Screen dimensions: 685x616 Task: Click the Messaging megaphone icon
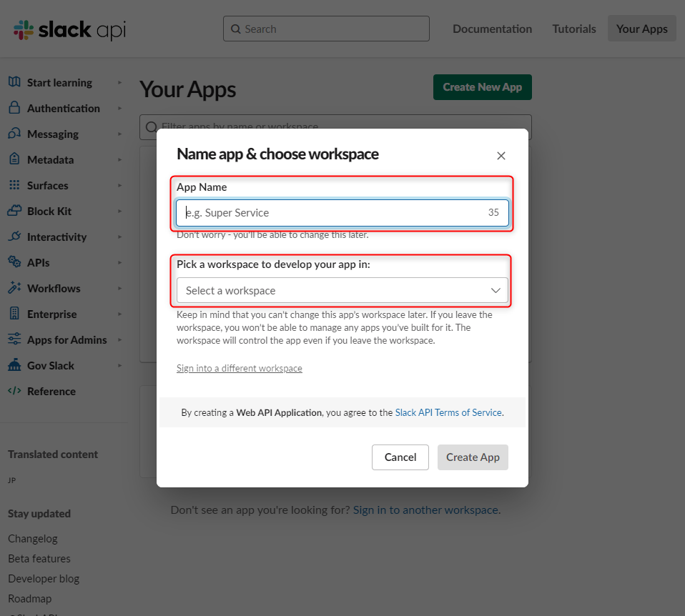pos(14,134)
